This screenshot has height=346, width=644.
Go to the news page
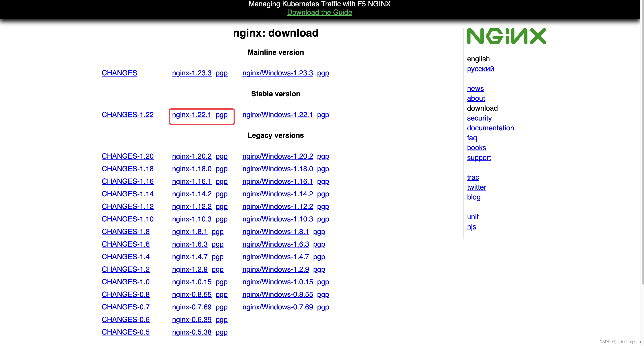(x=475, y=88)
